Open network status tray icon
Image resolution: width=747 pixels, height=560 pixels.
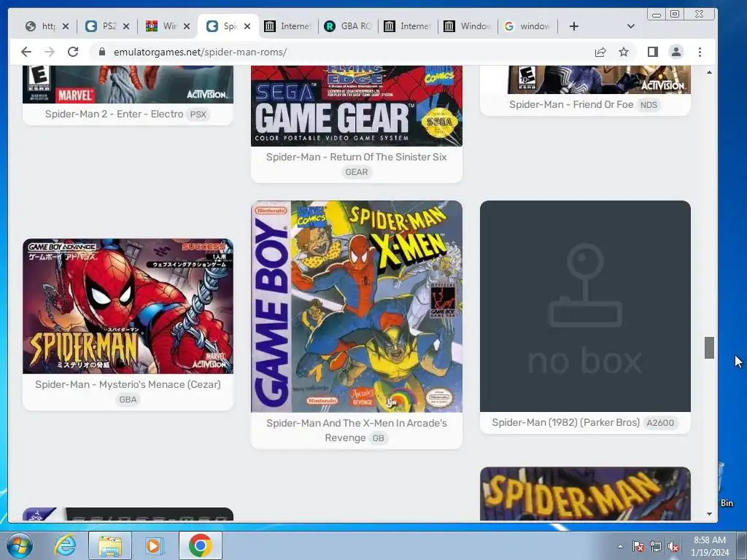[x=656, y=546]
